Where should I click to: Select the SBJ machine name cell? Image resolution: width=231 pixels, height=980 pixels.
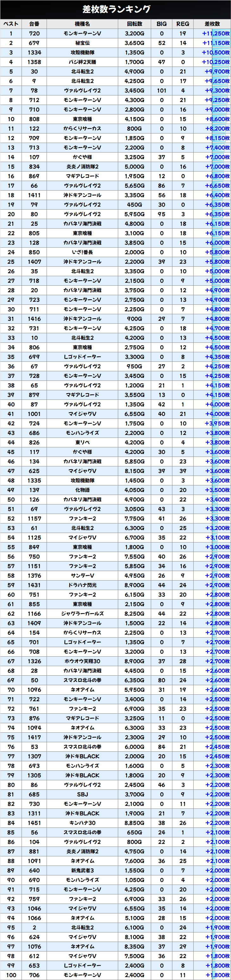pos(82,794)
